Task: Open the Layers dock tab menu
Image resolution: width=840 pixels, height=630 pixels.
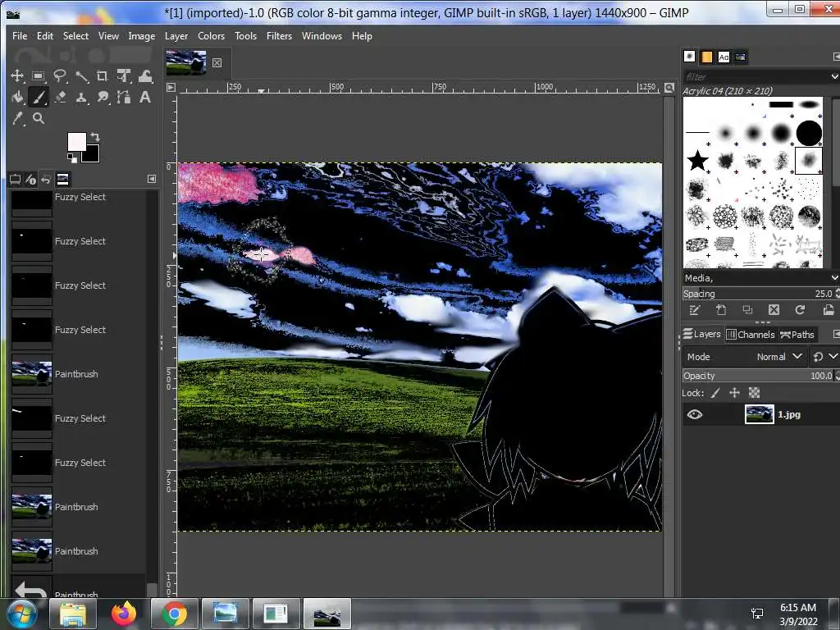Action: [836, 335]
